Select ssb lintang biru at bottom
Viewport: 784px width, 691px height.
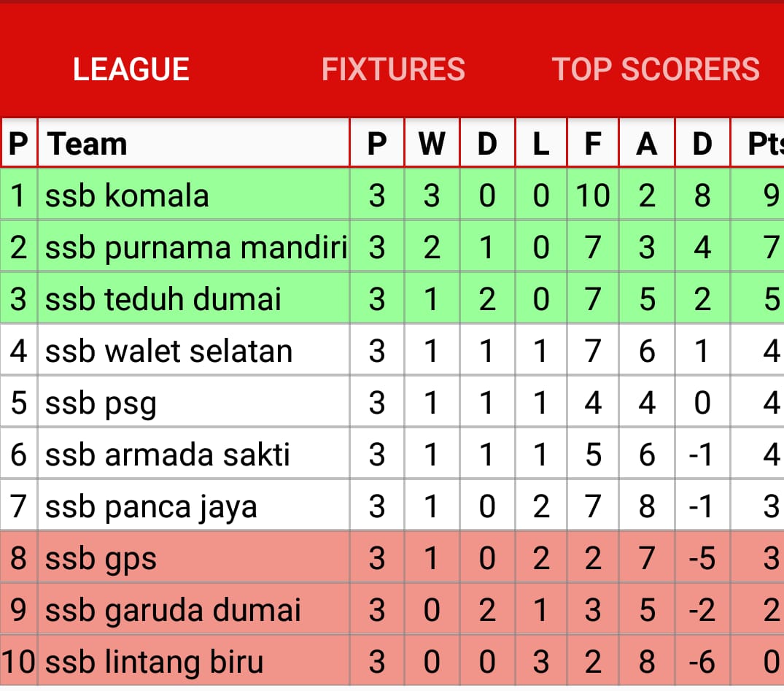click(x=154, y=663)
